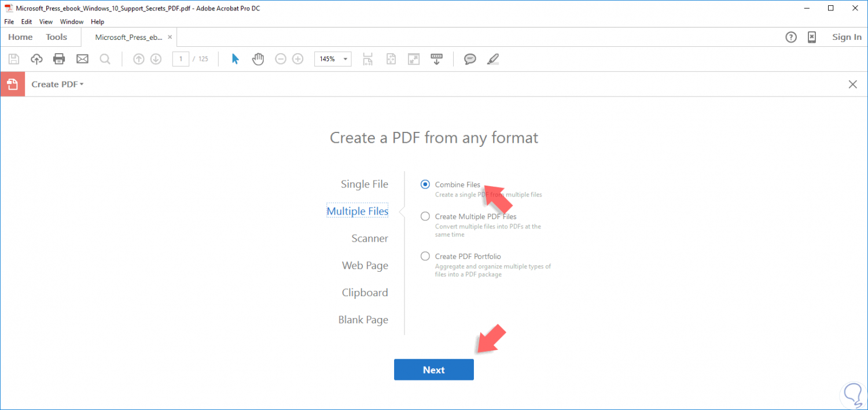Click the fit one full page icon
The width and height of the screenshot is (868, 410).
[x=391, y=59]
